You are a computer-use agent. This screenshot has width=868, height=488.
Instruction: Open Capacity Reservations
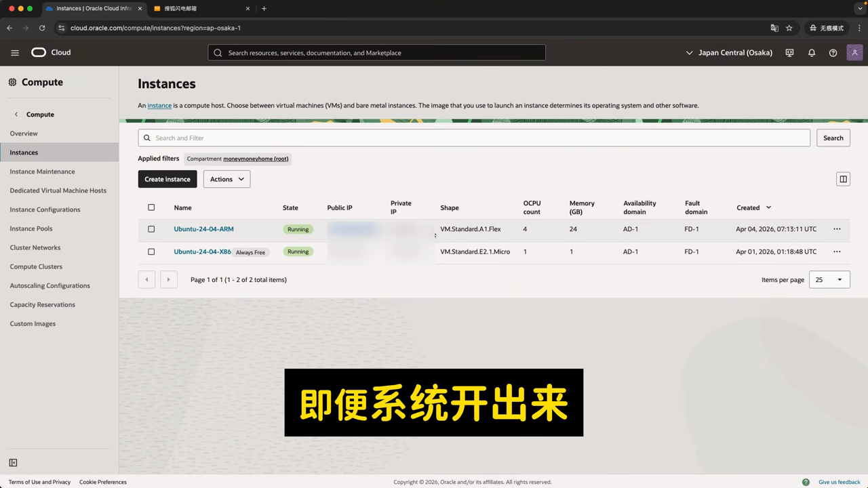click(43, 304)
